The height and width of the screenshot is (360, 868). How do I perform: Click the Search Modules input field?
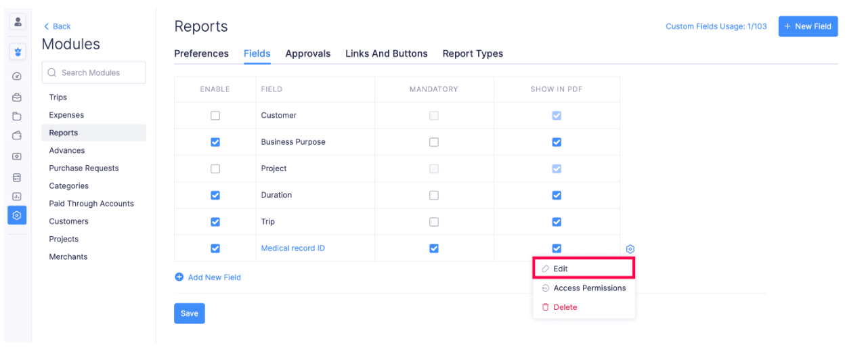(94, 73)
